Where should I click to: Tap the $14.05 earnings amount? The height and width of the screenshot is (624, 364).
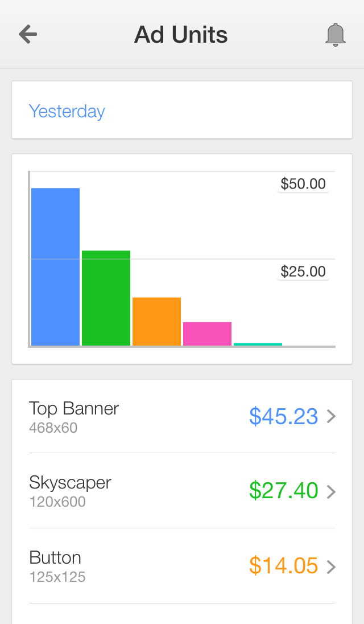tap(283, 566)
